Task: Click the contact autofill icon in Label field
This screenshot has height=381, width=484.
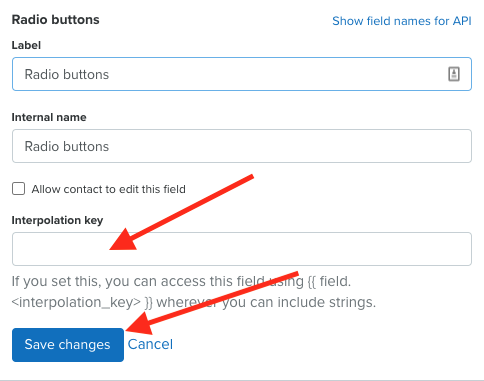Action: 454,74
